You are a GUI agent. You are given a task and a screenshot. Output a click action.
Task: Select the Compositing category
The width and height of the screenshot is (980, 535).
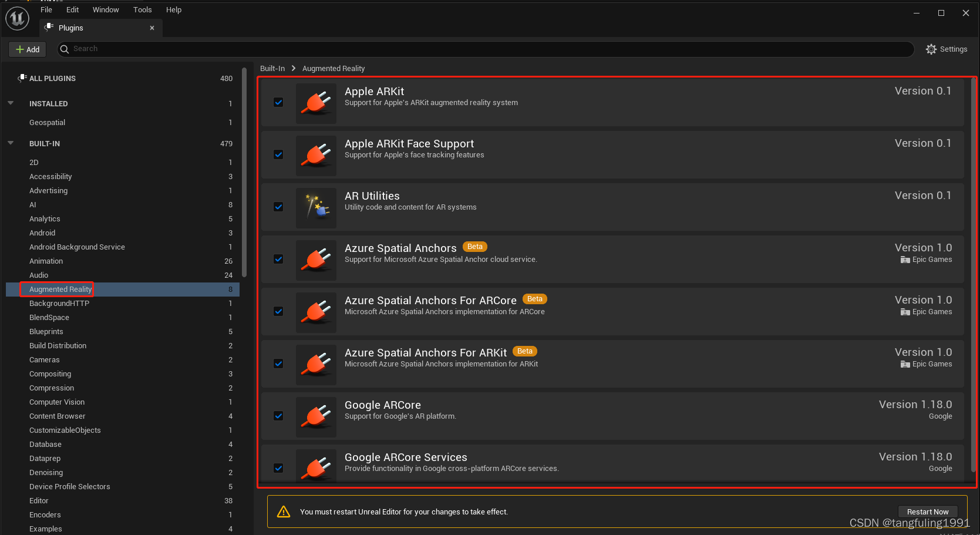click(123, 374)
